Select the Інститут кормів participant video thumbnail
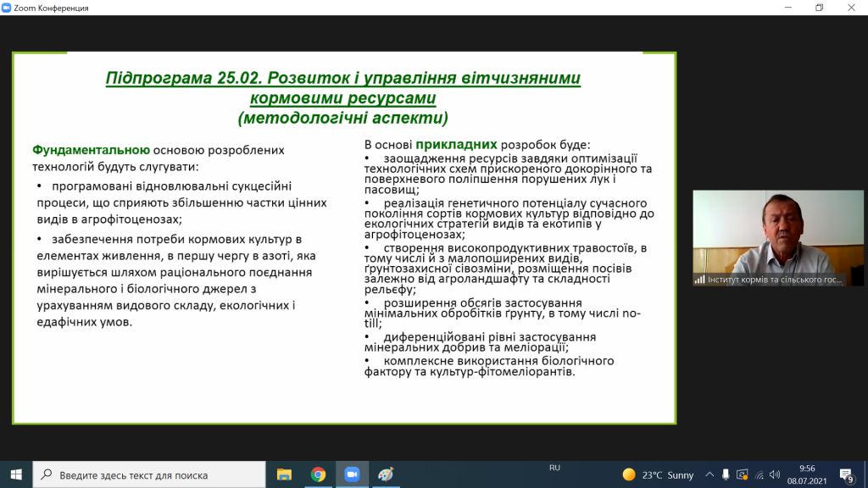Image resolution: width=868 pixels, height=488 pixels. [779, 237]
